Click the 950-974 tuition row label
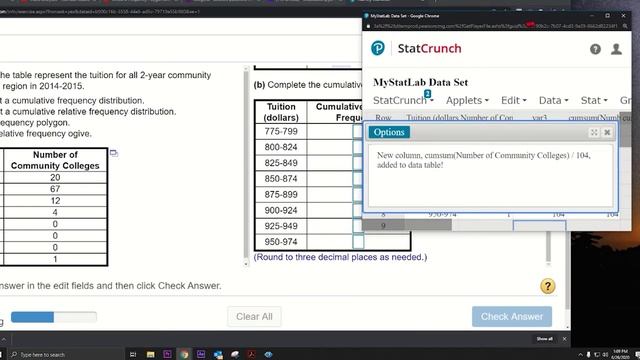 (281, 242)
